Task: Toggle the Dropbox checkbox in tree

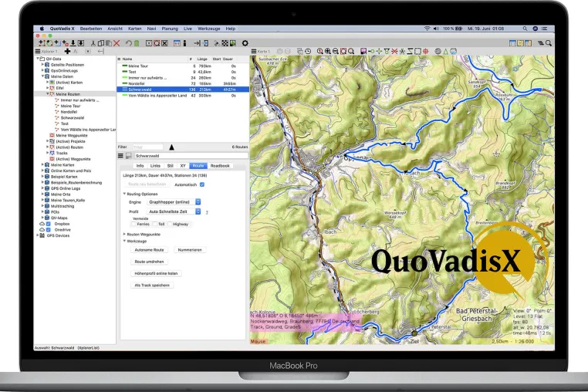Action: pyautogui.click(x=49, y=224)
